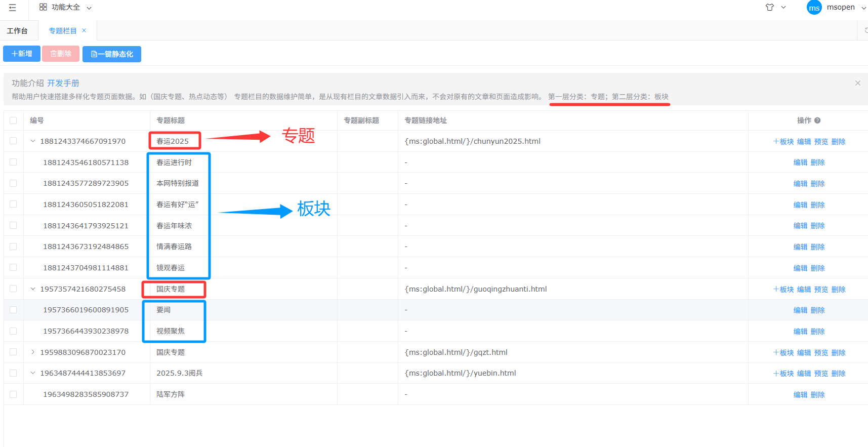Collapse the 2025.9.3阅兵 topic row
The width and height of the screenshot is (868, 447).
coord(33,373)
